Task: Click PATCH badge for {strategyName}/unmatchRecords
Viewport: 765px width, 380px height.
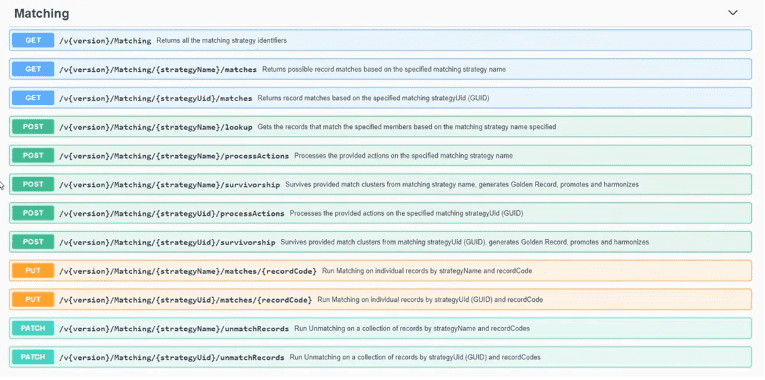Action: [x=33, y=328]
